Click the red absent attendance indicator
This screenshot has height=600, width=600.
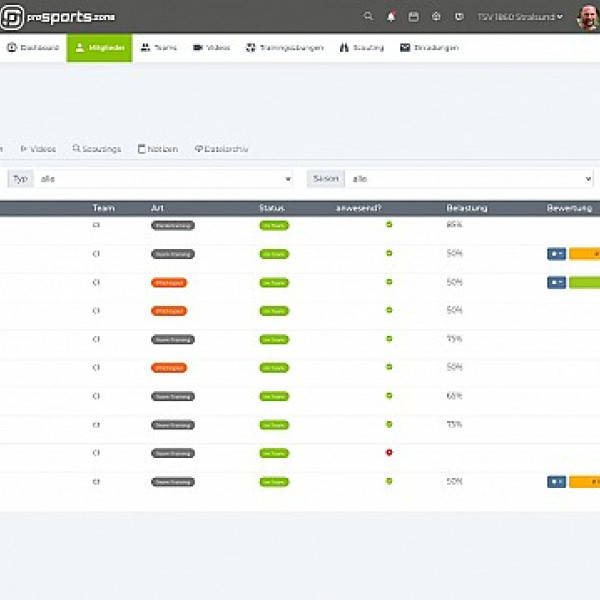pyautogui.click(x=389, y=453)
